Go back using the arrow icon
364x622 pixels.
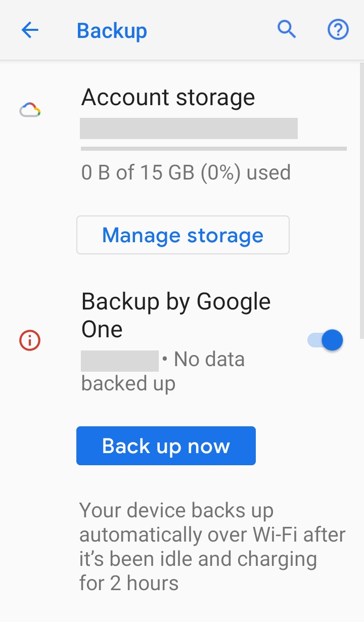tap(30, 30)
